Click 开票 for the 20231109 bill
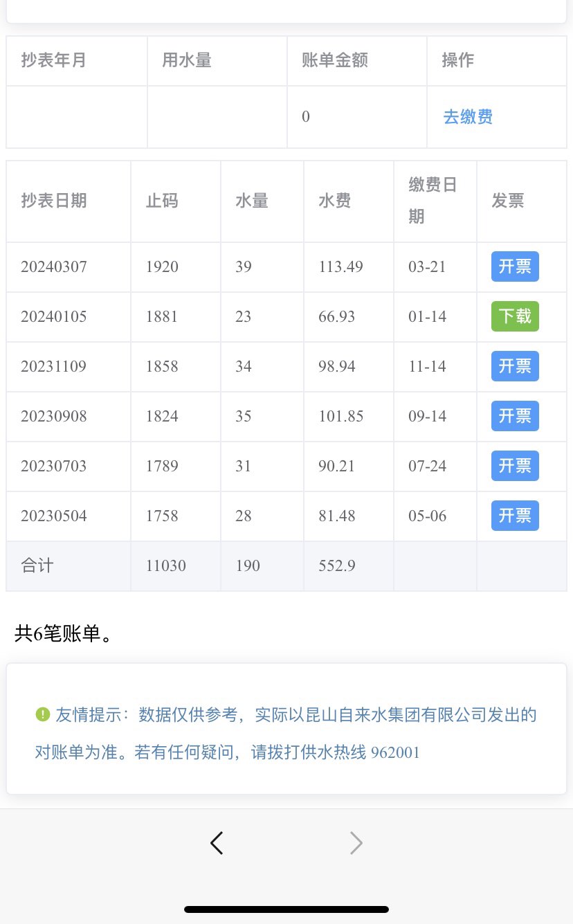Screen dimensions: 573x924 [x=515, y=367]
